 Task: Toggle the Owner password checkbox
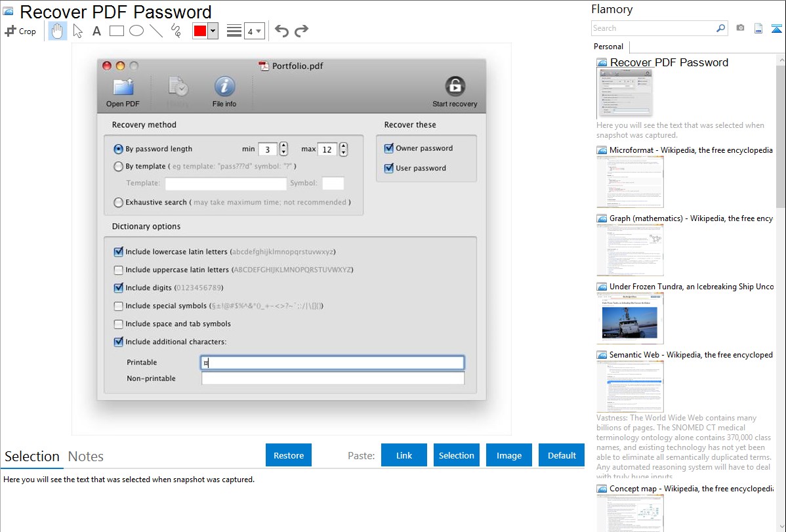(389, 148)
